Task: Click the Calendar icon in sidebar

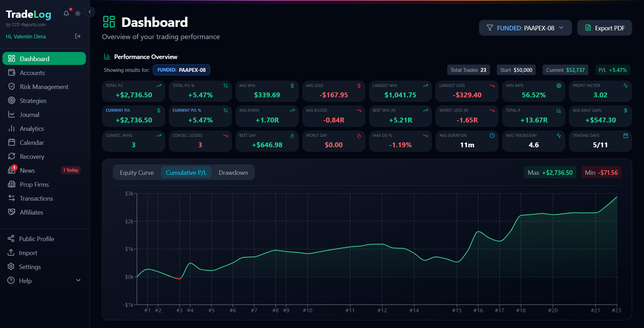Action: pos(12,142)
